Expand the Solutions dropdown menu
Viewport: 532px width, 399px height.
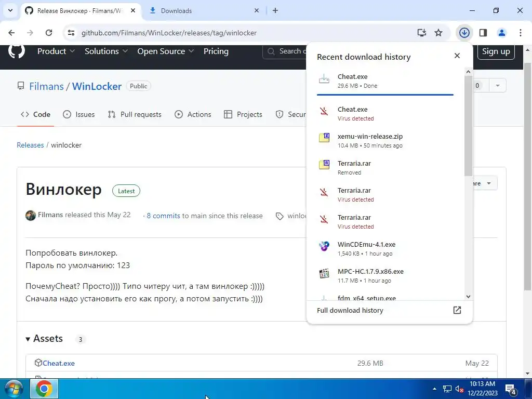pos(106,51)
